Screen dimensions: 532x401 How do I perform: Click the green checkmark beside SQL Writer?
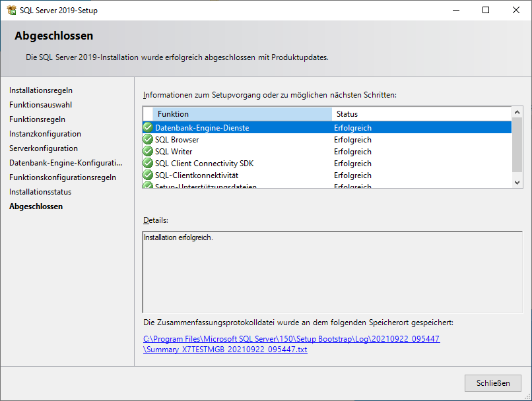pos(148,152)
